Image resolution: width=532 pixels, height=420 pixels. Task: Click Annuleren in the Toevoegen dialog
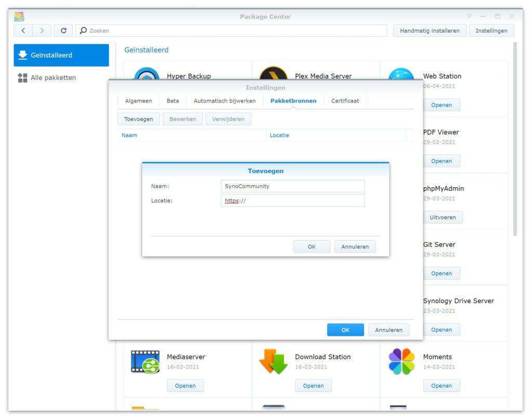coord(355,247)
